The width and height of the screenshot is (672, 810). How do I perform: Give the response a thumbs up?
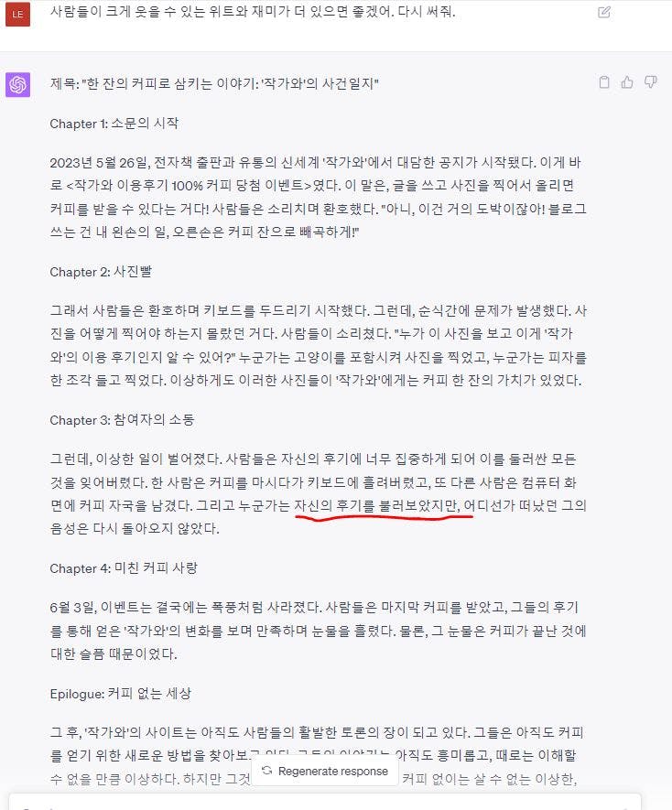tap(627, 82)
